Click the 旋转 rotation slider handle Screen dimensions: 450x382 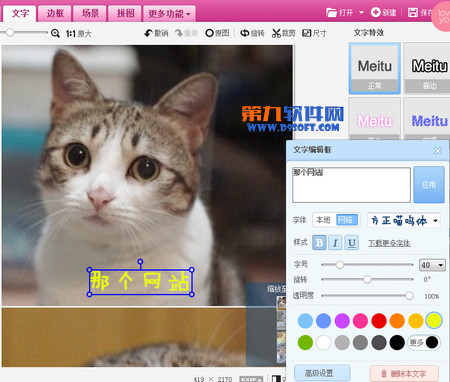tap(367, 279)
